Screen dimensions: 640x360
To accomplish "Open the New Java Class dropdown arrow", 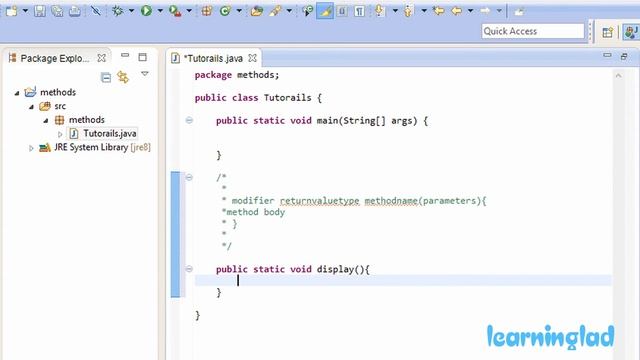I will 239,11.
